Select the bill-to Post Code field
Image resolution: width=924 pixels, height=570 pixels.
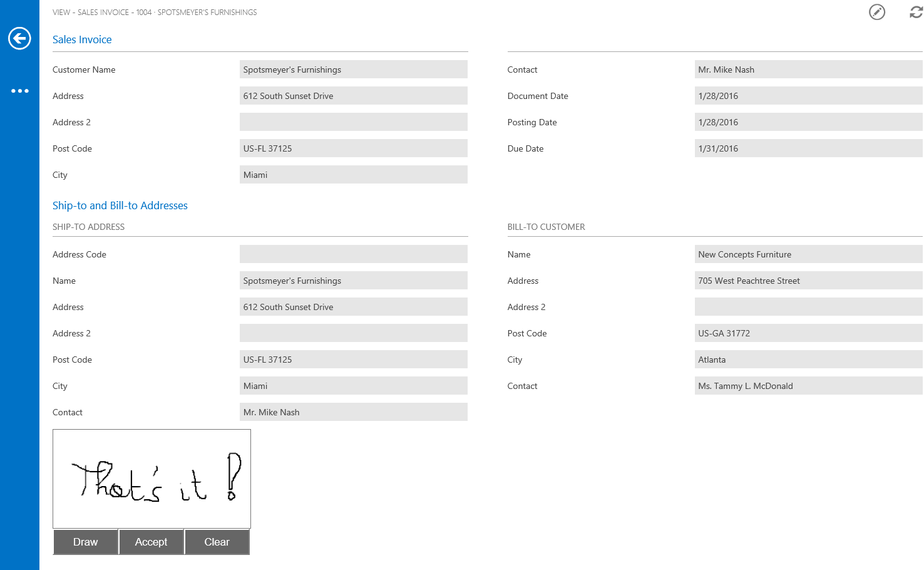pos(808,333)
